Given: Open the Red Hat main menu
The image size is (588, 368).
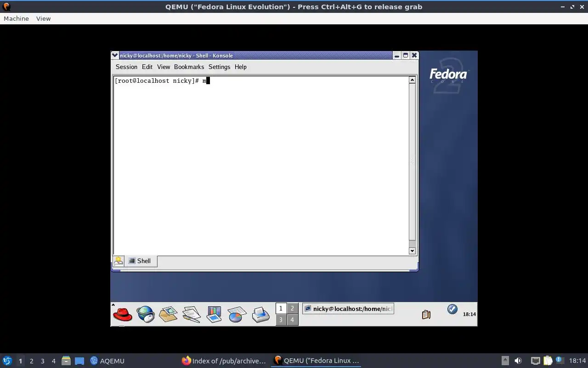Looking at the screenshot, I should click(x=123, y=315).
